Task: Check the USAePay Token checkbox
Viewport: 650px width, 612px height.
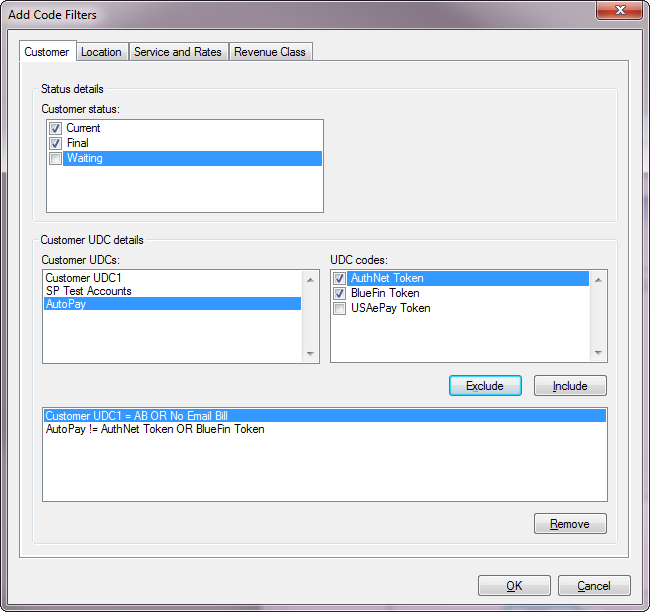Action: [x=340, y=308]
